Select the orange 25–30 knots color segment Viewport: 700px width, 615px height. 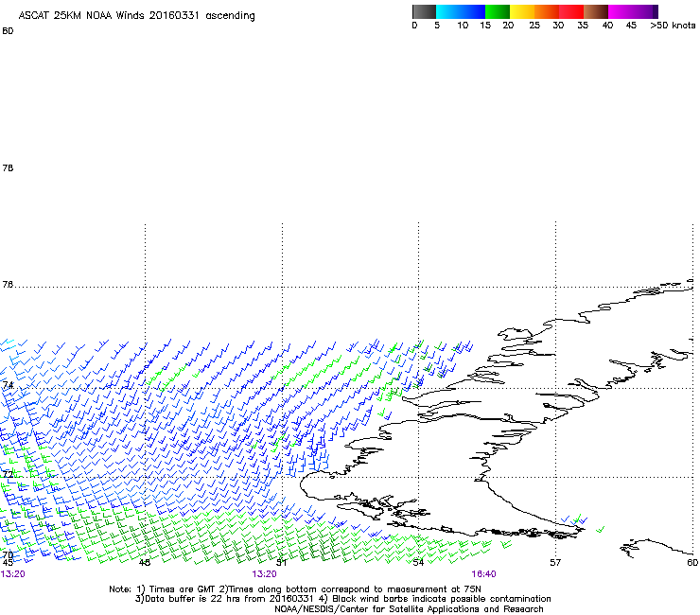click(x=547, y=11)
